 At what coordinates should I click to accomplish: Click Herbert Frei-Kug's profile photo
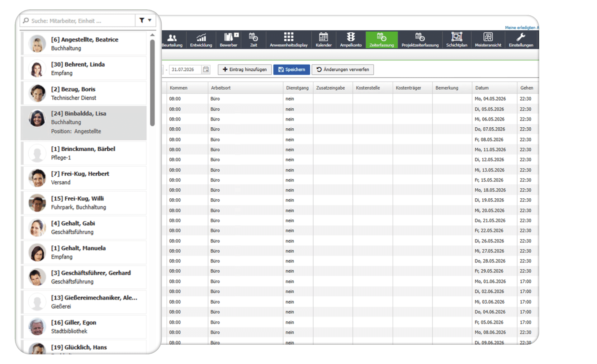37,178
